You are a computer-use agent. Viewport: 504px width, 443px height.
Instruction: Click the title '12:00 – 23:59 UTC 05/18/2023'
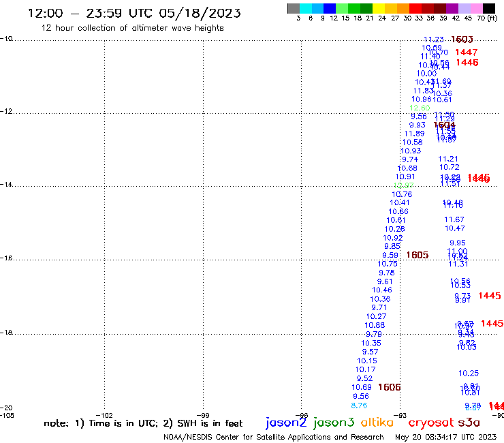pos(134,13)
